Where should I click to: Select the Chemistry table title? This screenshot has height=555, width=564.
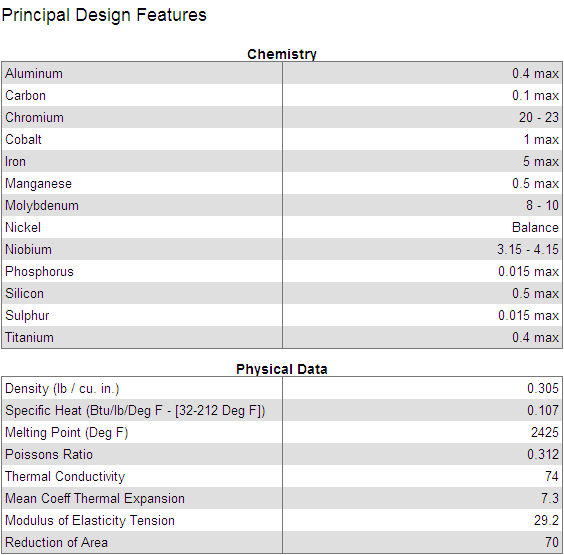coord(282,54)
